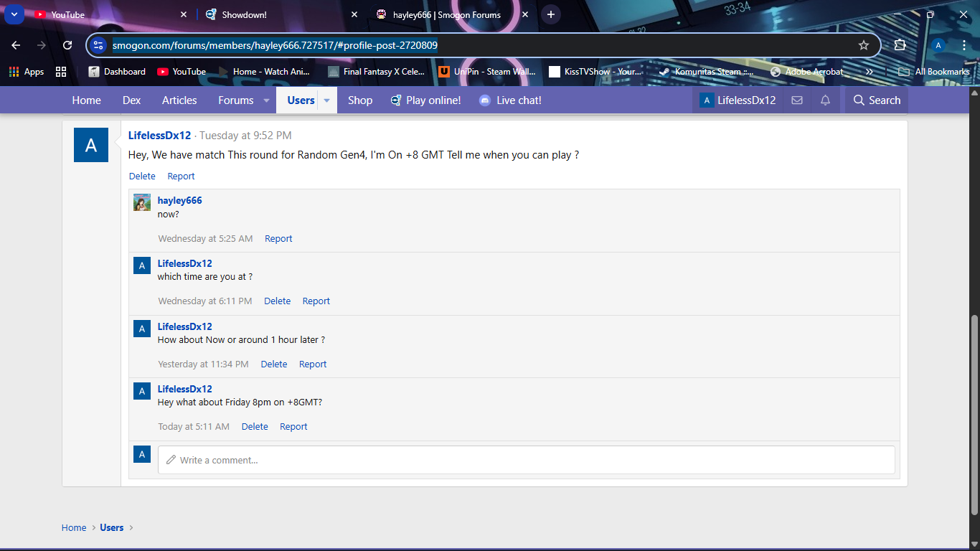
Task: Open the Users navigation item
Action: coord(301,100)
